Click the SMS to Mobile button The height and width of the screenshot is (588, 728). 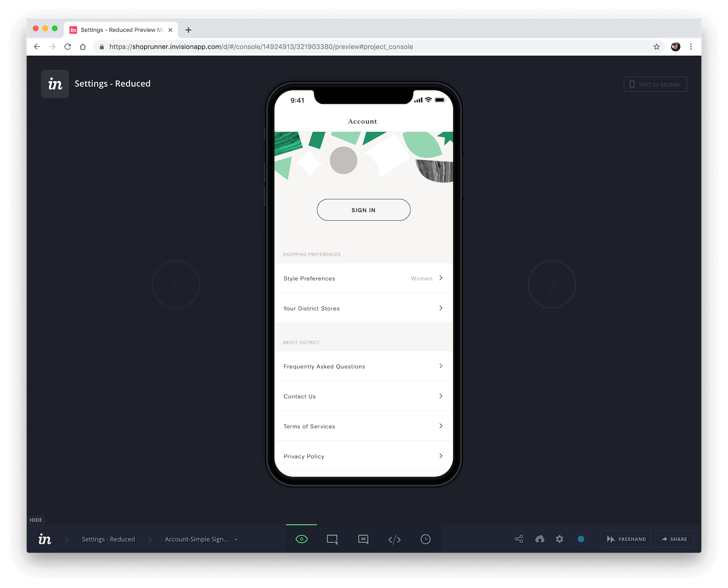[655, 84]
